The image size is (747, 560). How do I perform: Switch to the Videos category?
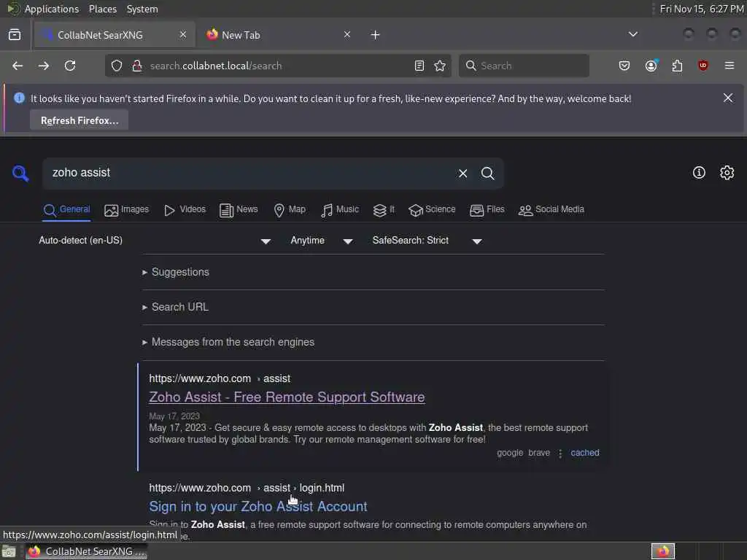[x=185, y=209]
